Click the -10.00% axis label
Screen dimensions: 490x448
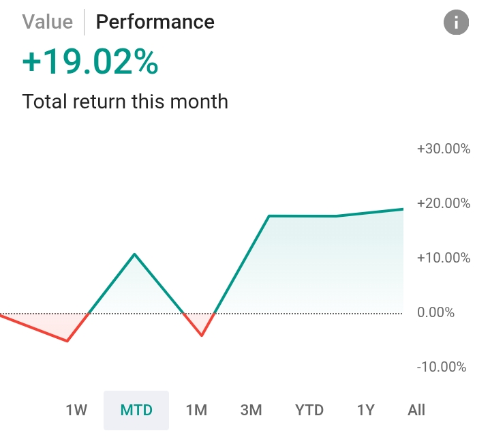tap(442, 367)
